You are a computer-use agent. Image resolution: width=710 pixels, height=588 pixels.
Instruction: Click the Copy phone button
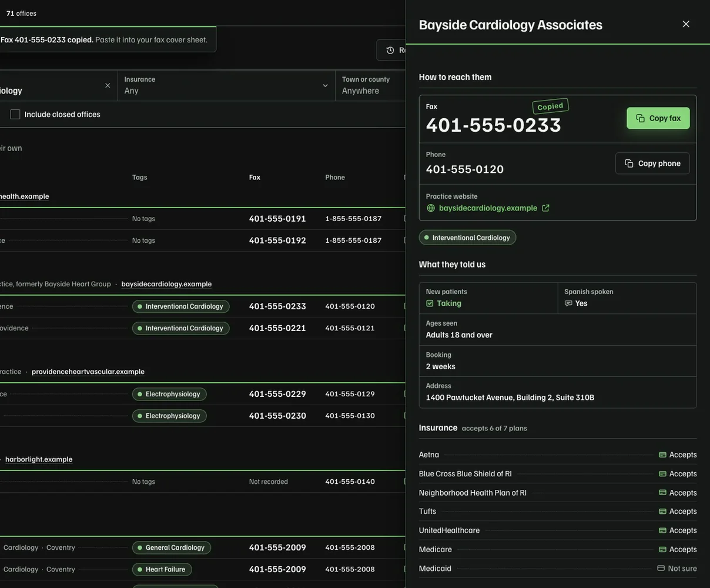(652, 163)
